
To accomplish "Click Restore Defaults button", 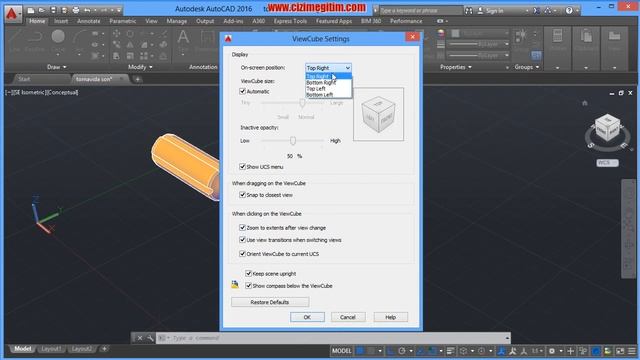I will pos(270,302).
